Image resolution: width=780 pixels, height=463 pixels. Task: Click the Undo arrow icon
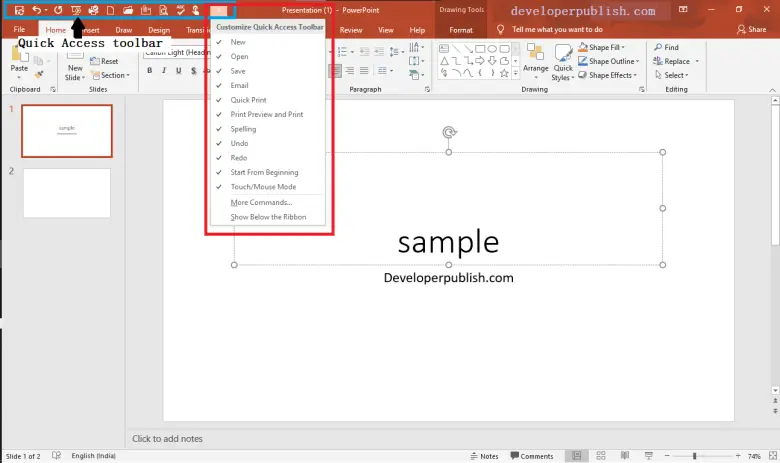pyautogui.click(x=36, y=10)
